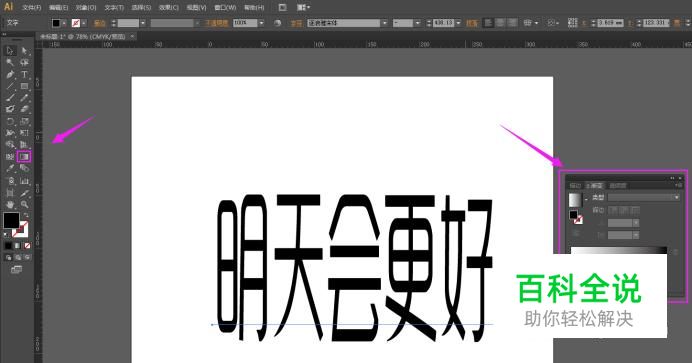The height and width of the screenshot is (363, 692).
Task: Open the stroke weight dropdown
Action: 143,23
